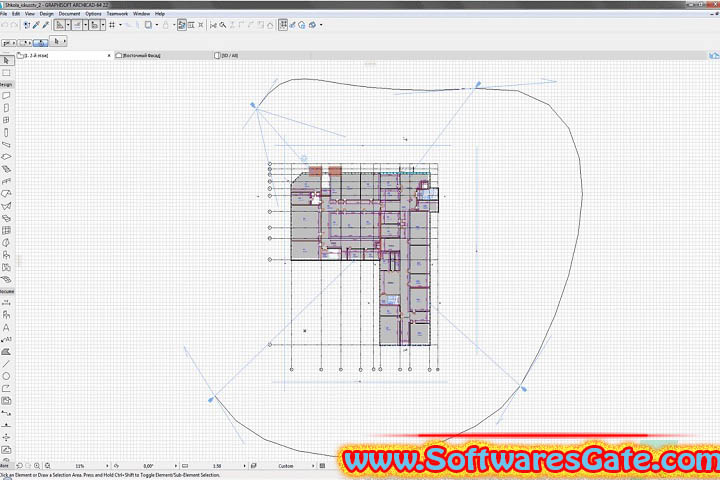720x480 pixels.
Task: Select the Stair tool
Action: coord(6,169)
